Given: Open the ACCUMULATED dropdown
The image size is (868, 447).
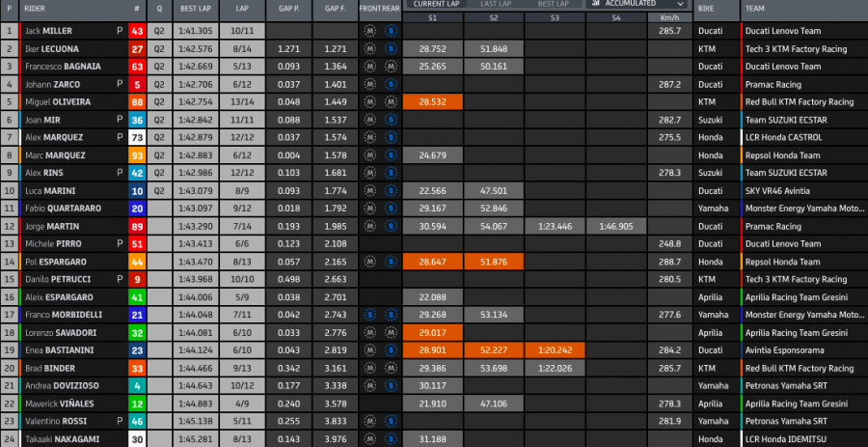Looking at the screenshot, I should (x=637, y=4).
